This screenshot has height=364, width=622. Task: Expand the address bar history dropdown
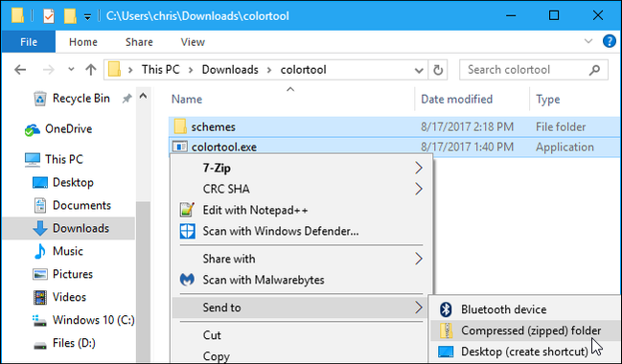[x=419, y=70]
